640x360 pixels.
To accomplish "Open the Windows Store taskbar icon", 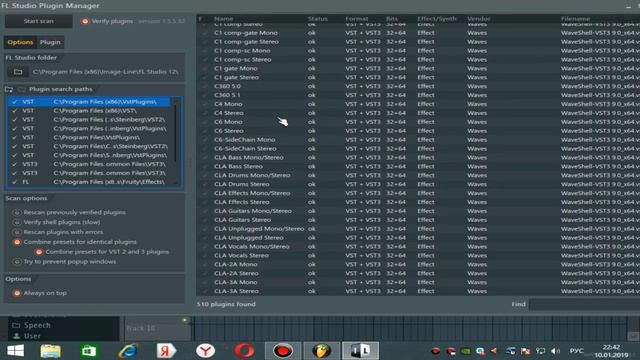I will (x=89, y=351).
